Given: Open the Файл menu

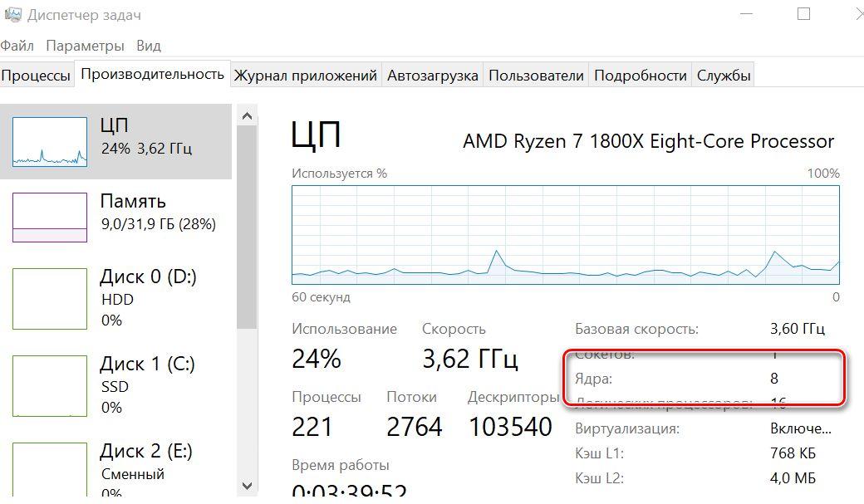Looking at the screenshot, I should click(17, 46).
